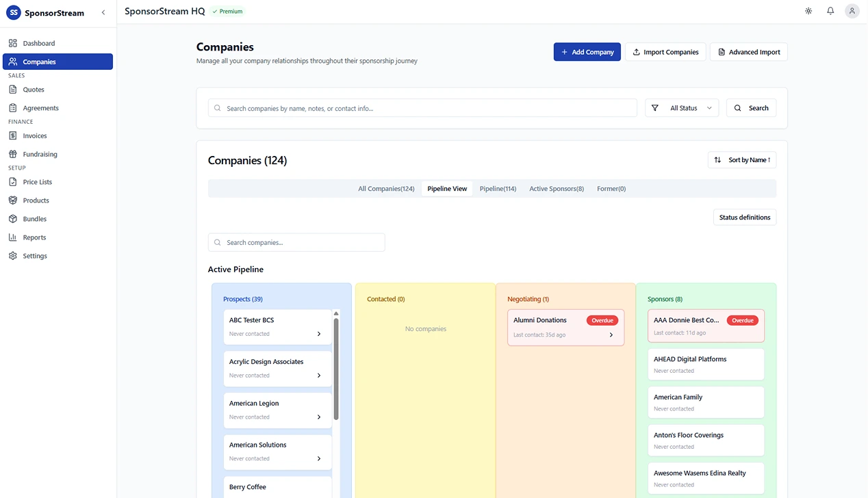Open the American Family sponsor card
868x498 pixels.
706,402
